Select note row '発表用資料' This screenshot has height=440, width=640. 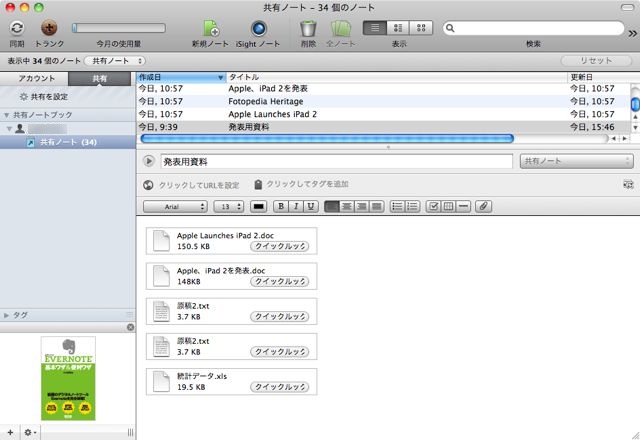384,127
